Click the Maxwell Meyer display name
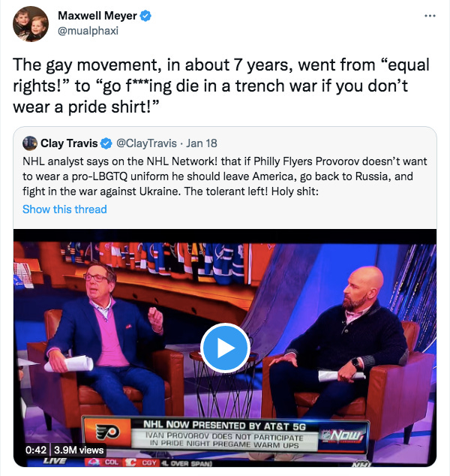450x476 pixels. [97, 16]
